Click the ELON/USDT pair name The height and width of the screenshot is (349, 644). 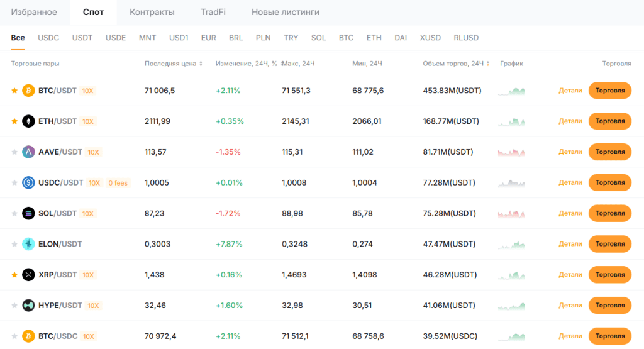coord(60,244)
